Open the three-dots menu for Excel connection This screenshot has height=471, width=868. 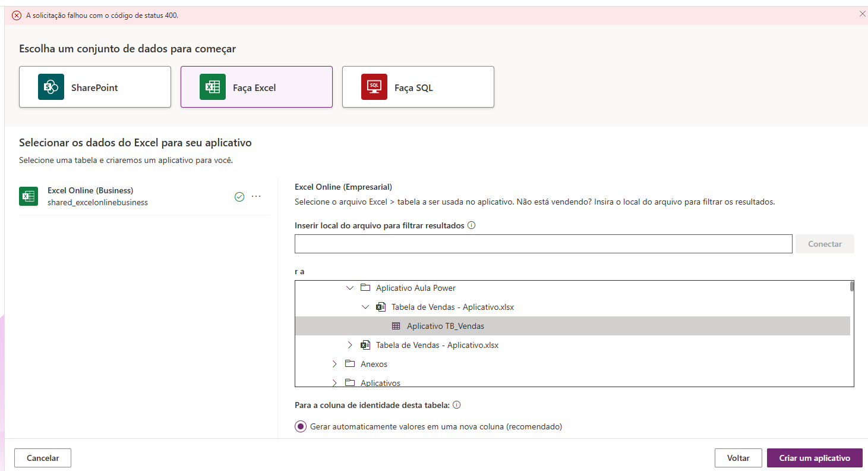[256, 196]
